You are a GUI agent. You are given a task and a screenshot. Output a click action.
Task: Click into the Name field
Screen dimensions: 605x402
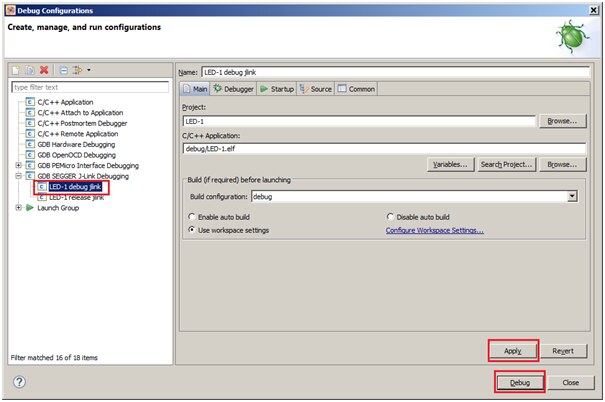point(395,72)
